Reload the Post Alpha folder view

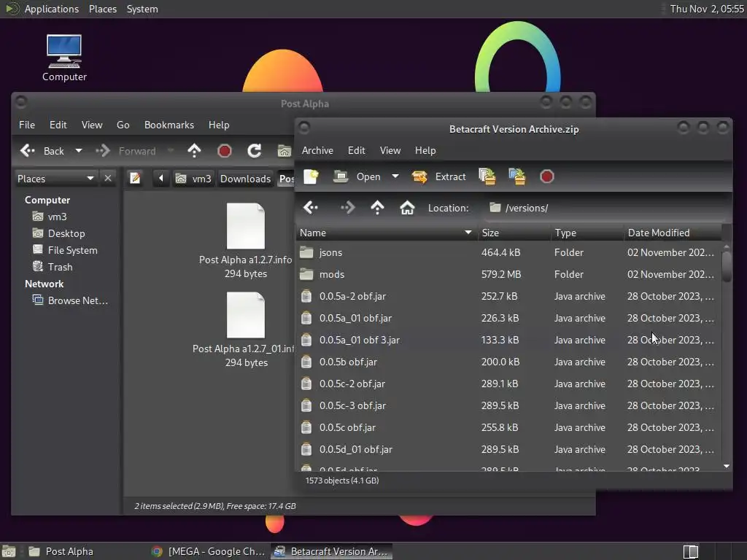tap(255, 151)
